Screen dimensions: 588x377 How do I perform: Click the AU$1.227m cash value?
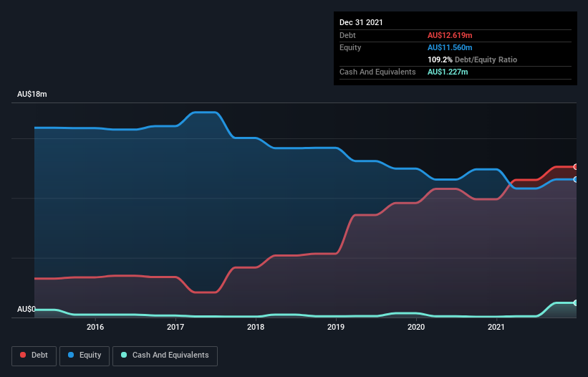point(448,72)
